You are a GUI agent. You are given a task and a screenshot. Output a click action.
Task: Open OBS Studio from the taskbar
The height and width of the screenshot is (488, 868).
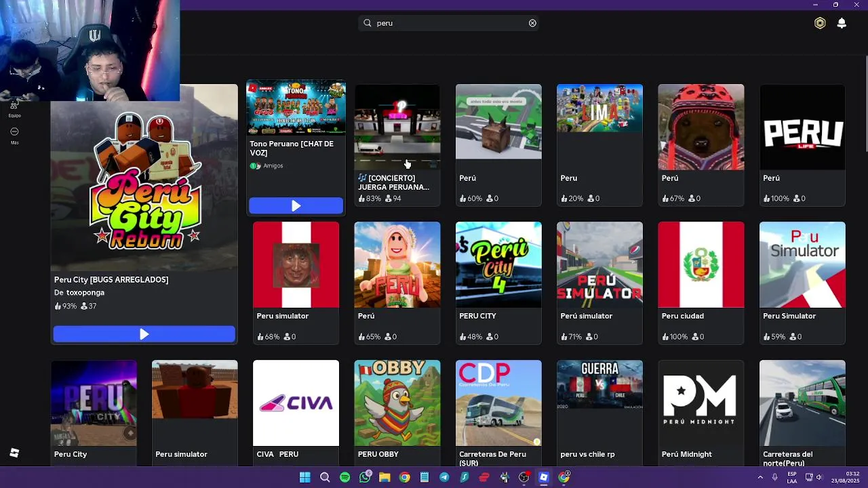coord(524,477)
